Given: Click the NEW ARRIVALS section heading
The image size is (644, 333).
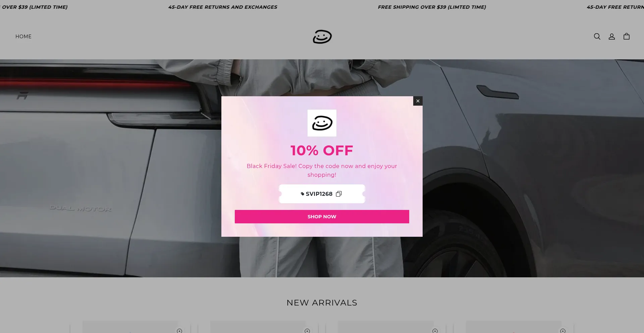Looking at the screenshot, I should point(322,303).
